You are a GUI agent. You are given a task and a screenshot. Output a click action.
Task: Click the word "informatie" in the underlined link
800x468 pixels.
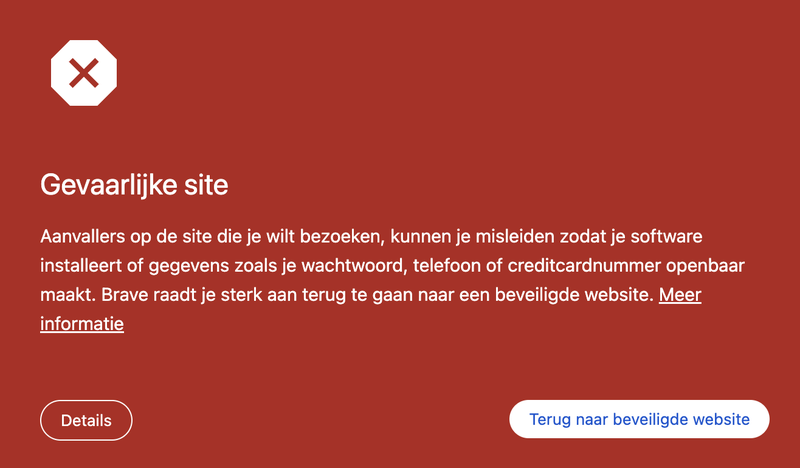click(x=82, y=324)
